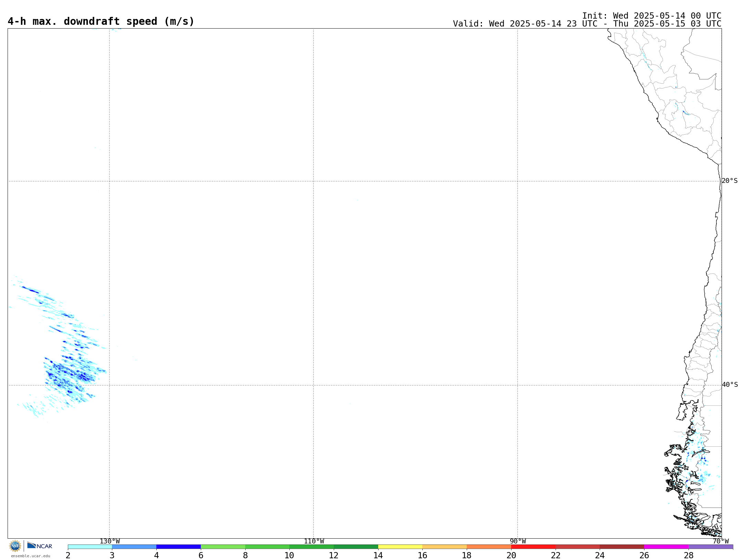
Task: Click the yellow 14–16 colorbar swatch
Action: point(400,547)
